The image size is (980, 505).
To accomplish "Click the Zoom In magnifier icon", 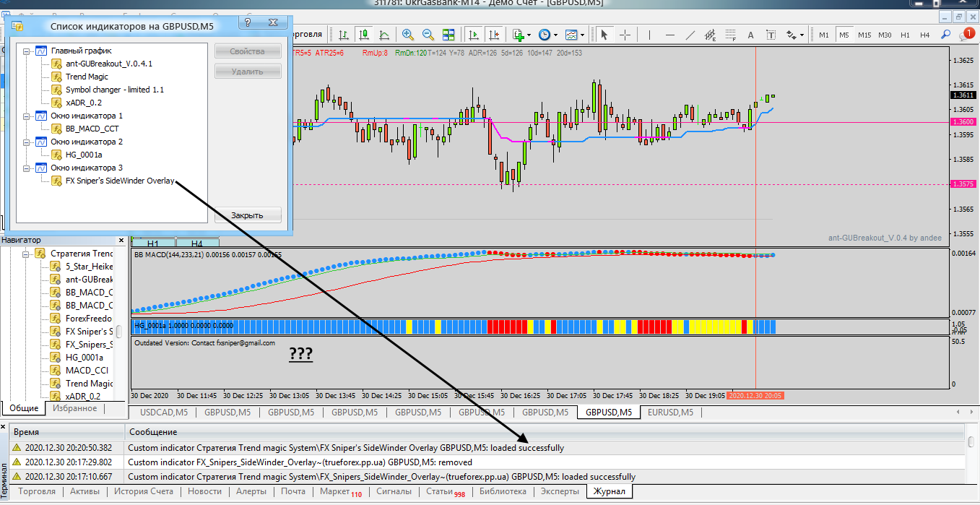I will point(408,35).
